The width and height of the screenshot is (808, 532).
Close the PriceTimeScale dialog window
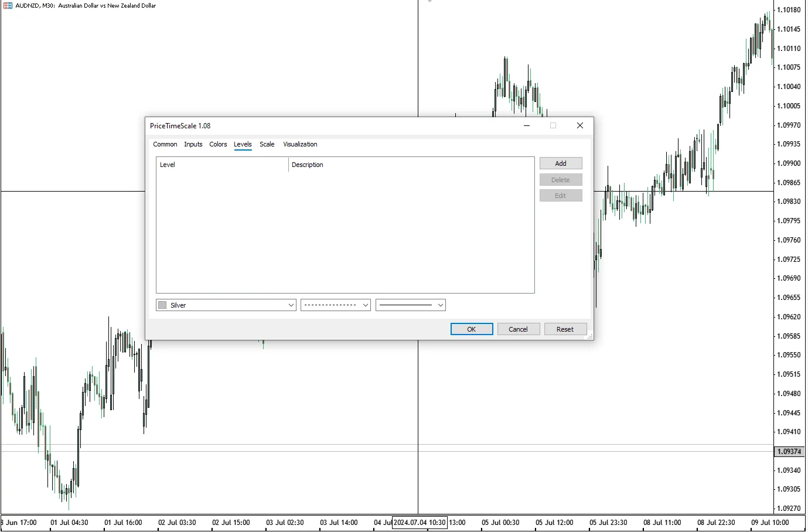(580, 125)
